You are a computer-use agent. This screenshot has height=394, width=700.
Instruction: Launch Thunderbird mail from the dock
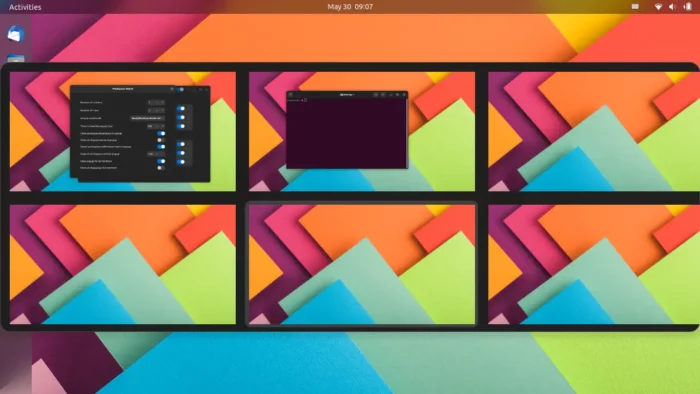[x=15, y=34]
